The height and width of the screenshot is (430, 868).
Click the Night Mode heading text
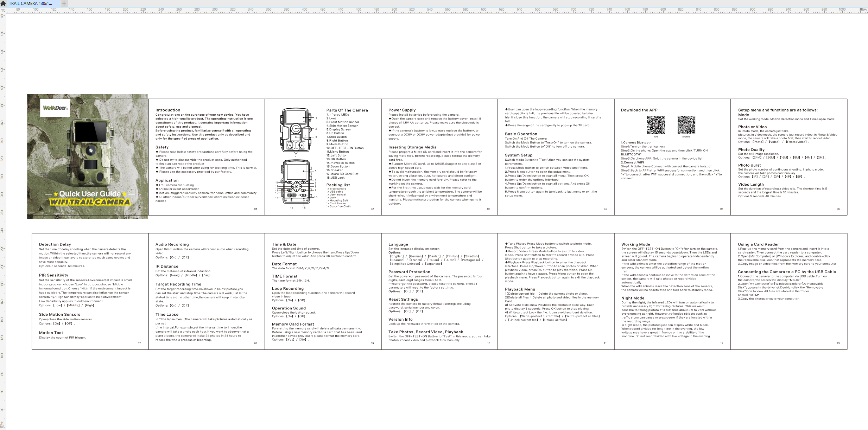pos(633,298)
